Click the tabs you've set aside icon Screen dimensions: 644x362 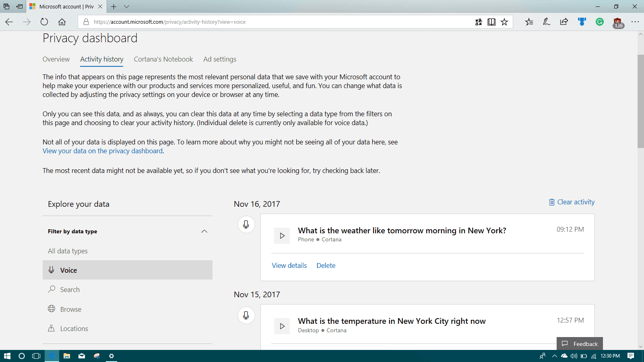[x=6, y=6]
